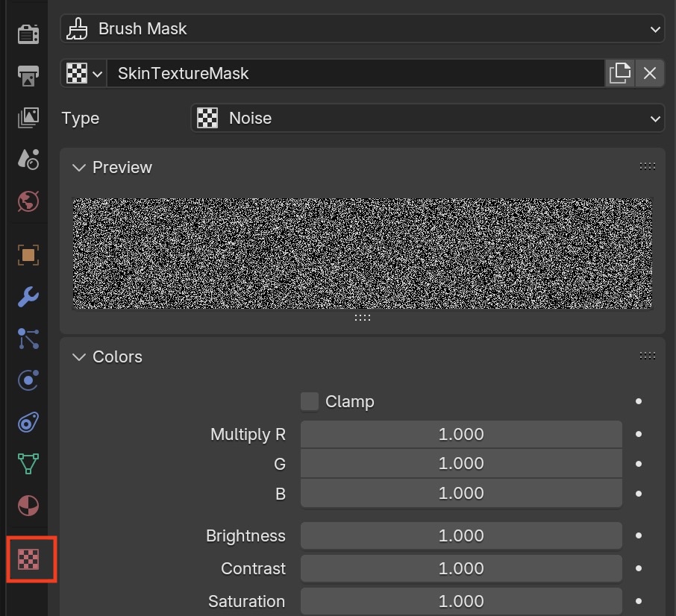Click the Brightness value slider
This screenshot has width=676, height=616.
pos(461,535)
